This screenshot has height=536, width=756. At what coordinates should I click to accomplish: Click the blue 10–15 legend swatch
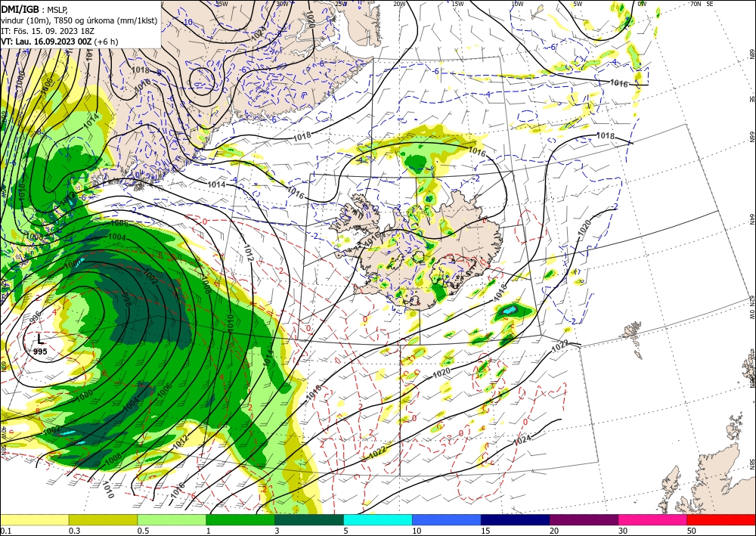coord(447,519)
